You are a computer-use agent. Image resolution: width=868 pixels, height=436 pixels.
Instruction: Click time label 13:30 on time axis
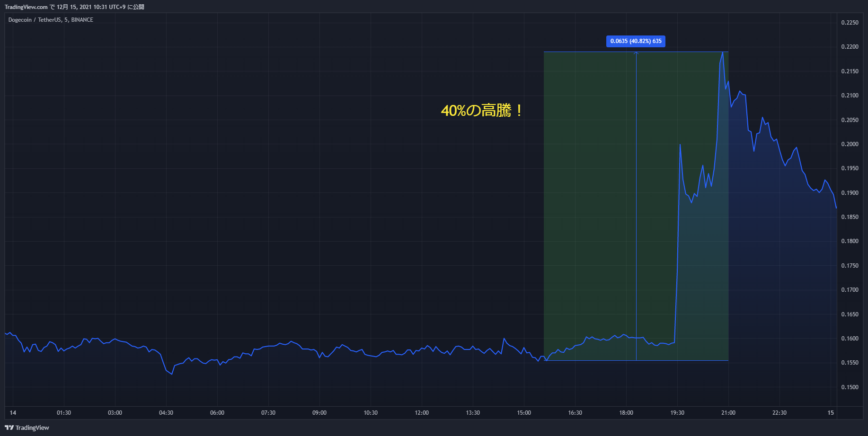(x=473, y=413)
